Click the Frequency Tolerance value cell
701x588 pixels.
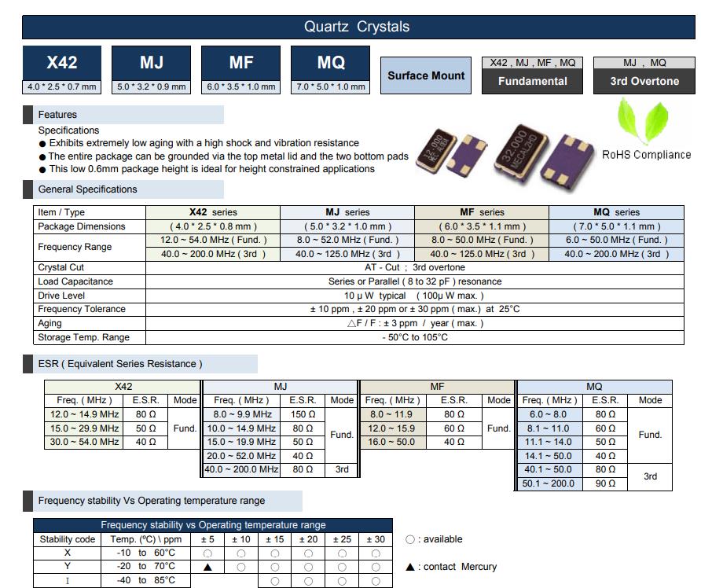click(x=415, y=310)
